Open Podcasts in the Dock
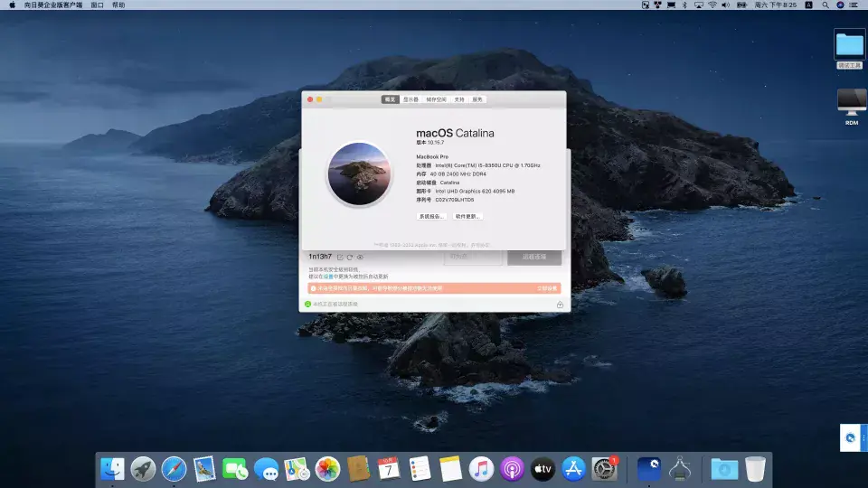 (x=512, y=469)
